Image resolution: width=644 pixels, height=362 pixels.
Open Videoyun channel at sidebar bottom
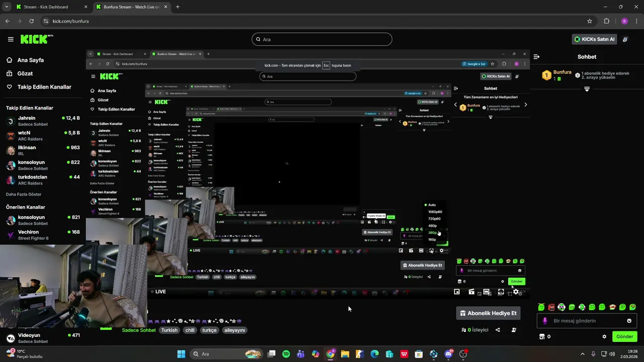tap(43, 338)
